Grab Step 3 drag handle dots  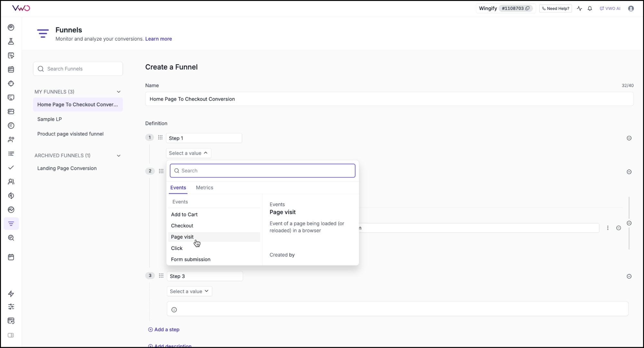161,276
